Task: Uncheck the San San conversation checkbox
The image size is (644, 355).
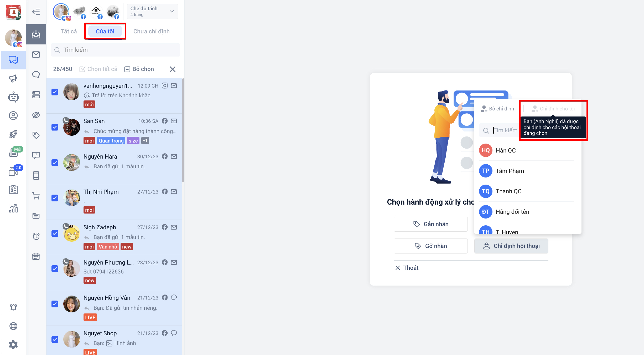Action: coord(55,127)
